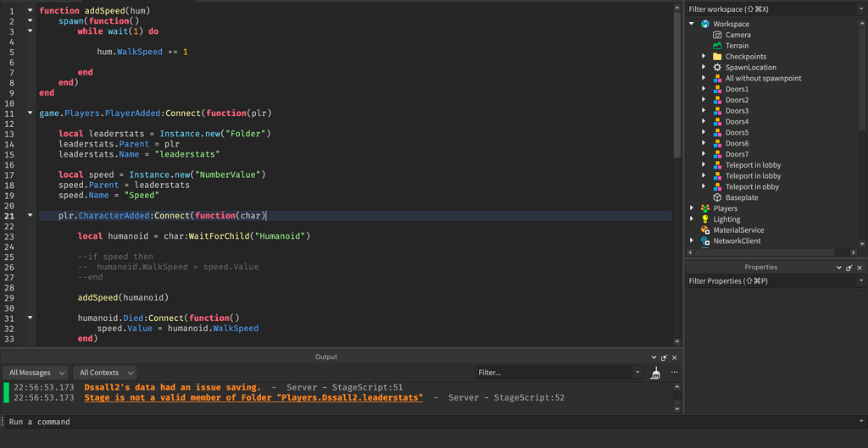The width and height of the screenshot is (868, 448).
Task: Select the Players service icon
Action: pos(705,208)
